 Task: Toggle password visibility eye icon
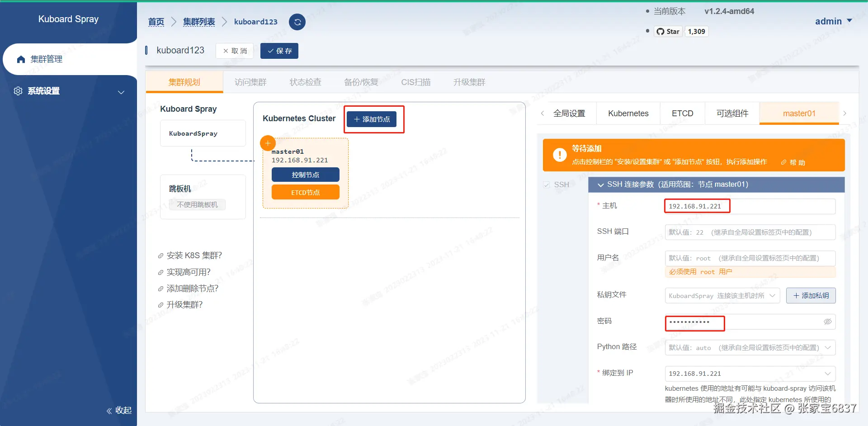(828, 322)
